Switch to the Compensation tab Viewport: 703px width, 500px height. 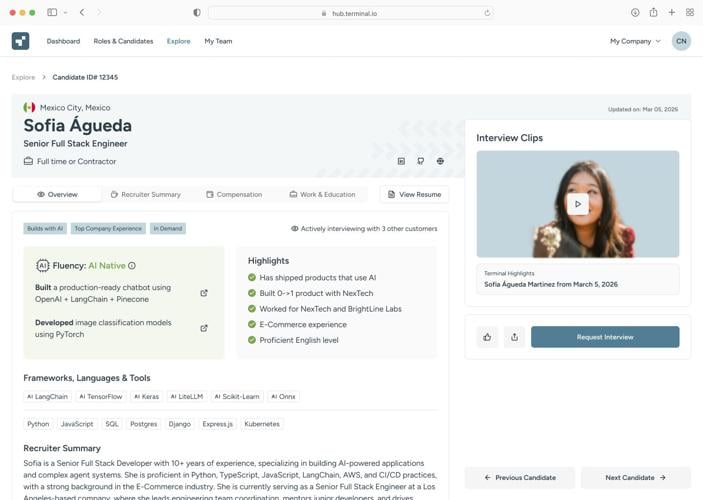234,194
